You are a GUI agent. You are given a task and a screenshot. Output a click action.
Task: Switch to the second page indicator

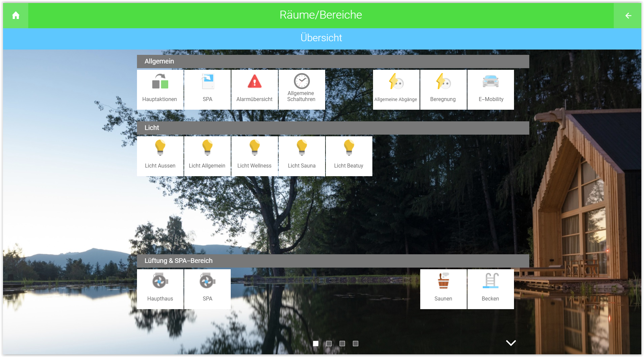329,343
